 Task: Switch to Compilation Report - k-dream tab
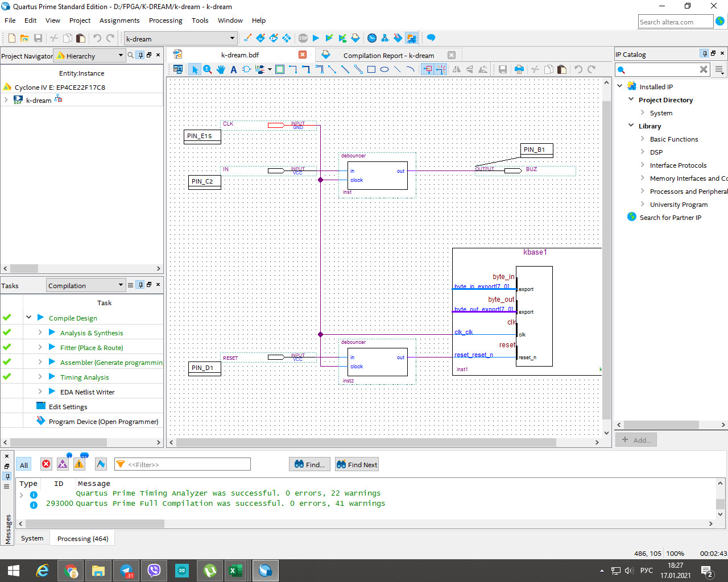[388, 55]
